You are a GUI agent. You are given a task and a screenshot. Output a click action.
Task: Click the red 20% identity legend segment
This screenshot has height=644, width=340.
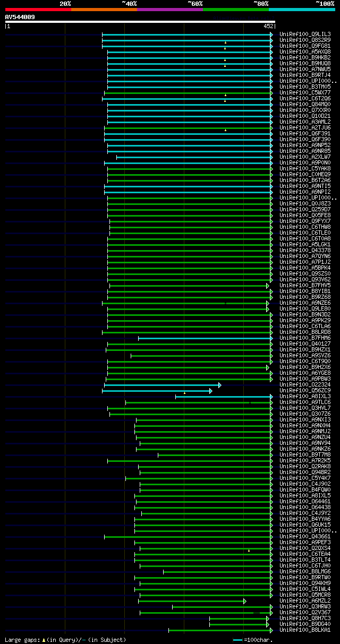pos(38,9)
